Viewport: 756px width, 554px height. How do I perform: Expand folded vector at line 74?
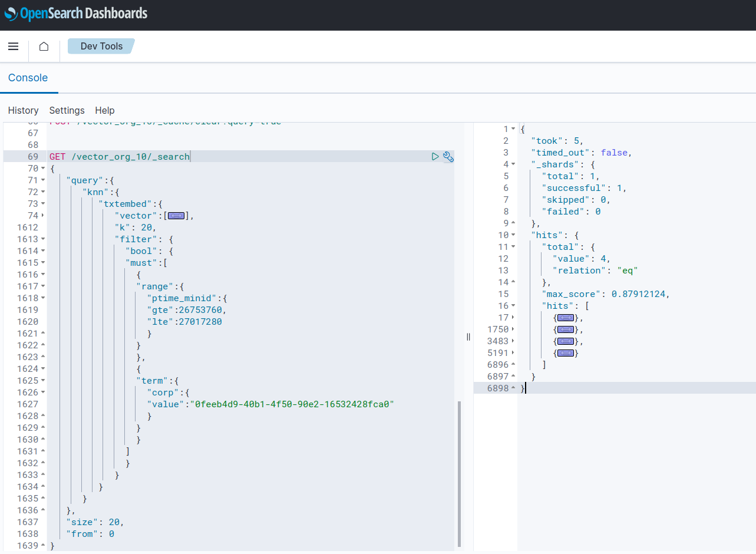click(x=44, y=216)
